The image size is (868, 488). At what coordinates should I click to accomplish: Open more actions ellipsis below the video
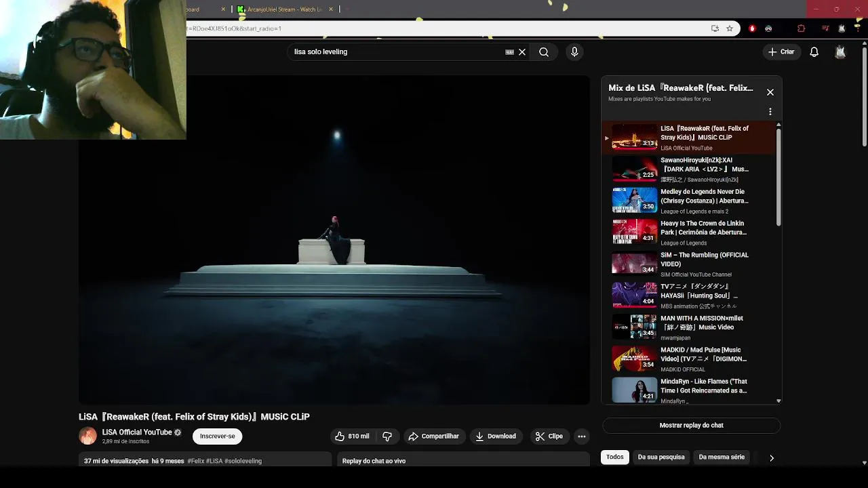tap(582, 436)
